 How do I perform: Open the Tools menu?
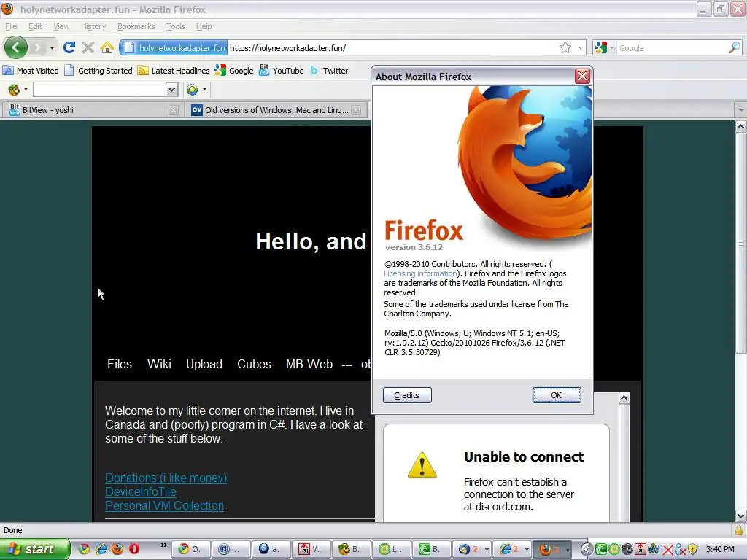point(175,26)
